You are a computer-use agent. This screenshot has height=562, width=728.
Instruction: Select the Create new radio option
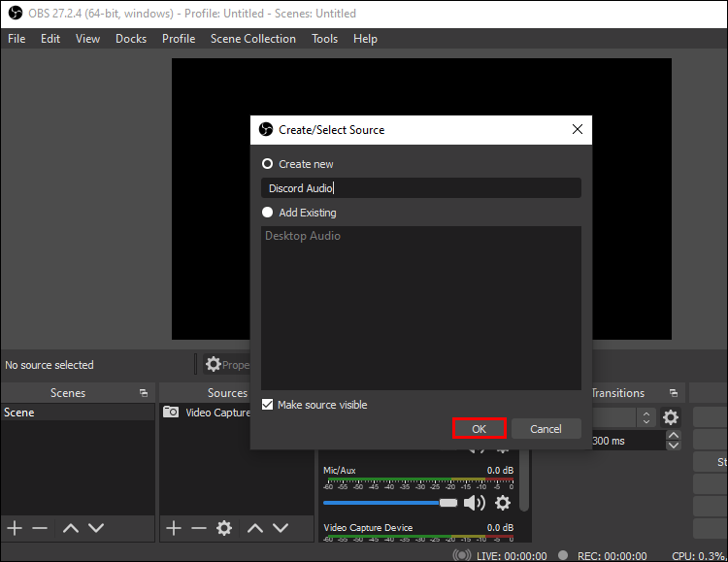point(268,164)
